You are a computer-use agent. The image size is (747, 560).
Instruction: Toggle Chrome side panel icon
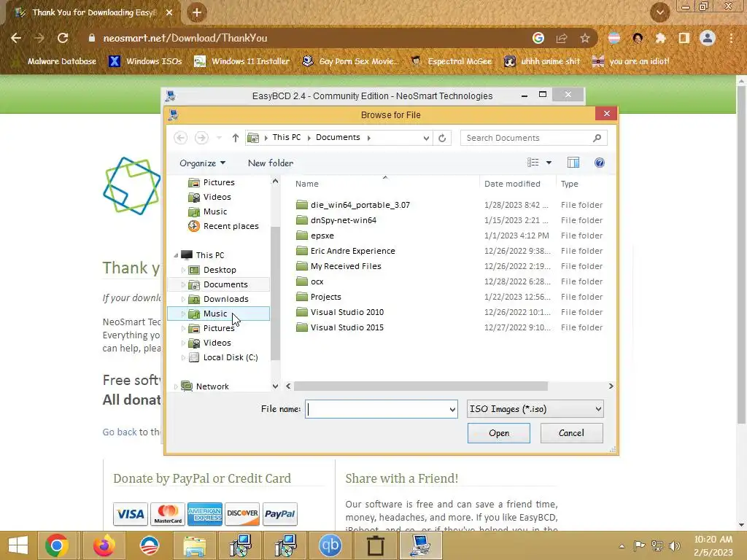pyautogui.click(x=684, y=38)
